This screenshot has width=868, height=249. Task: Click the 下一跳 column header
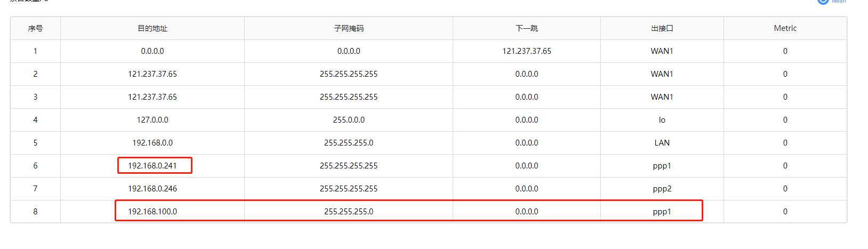[x=527, y=28]
